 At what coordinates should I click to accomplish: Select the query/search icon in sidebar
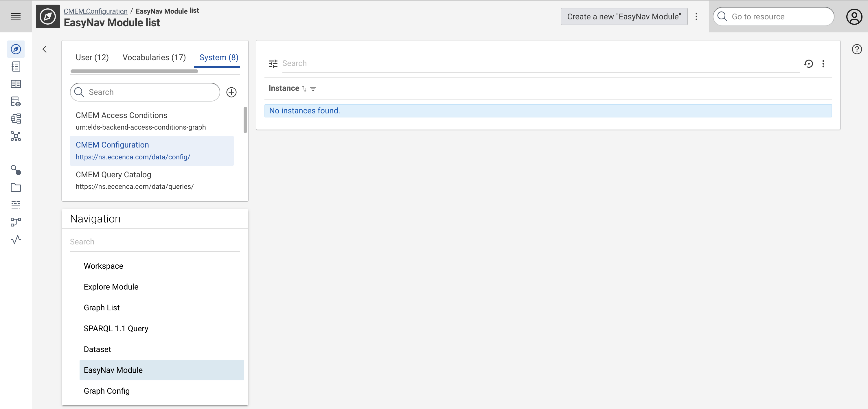tap(16, 170)
